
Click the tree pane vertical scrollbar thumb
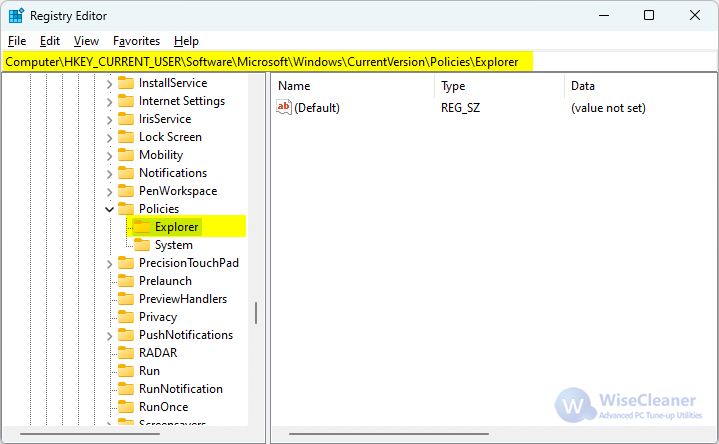click(x=255, y=313)
